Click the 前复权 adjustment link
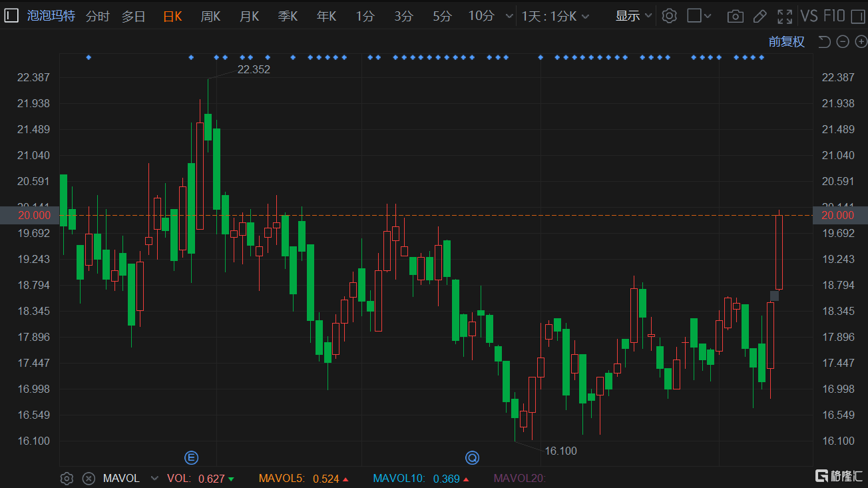The image size is (868, 488). click(x=786, y=42)
